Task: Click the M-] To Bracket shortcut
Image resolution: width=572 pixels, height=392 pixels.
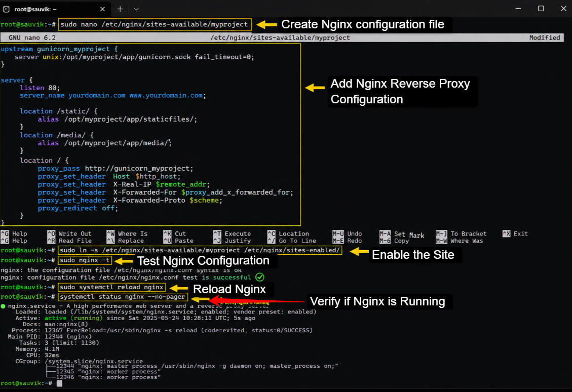Action: point(461,234)
